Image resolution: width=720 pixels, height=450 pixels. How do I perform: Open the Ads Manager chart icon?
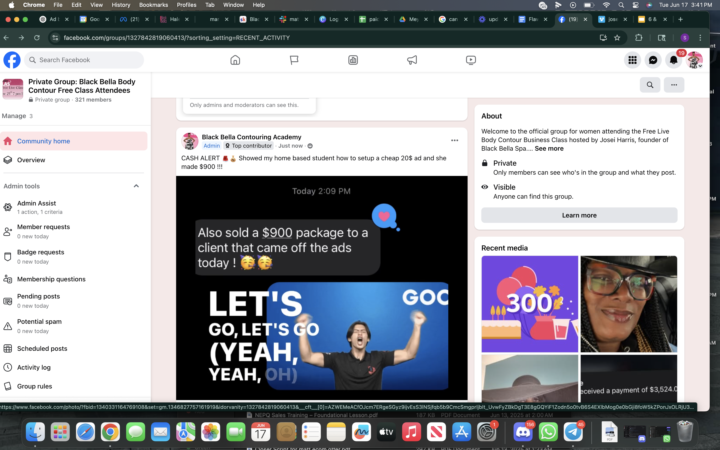pos(353,60)
